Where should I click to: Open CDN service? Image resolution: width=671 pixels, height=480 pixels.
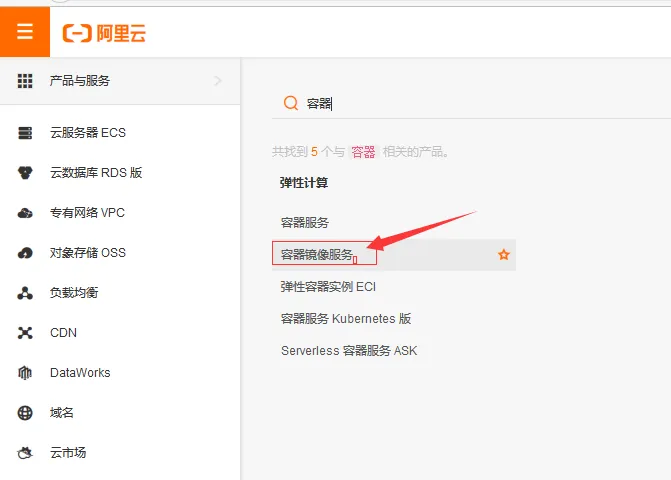[x=63, y=332]
